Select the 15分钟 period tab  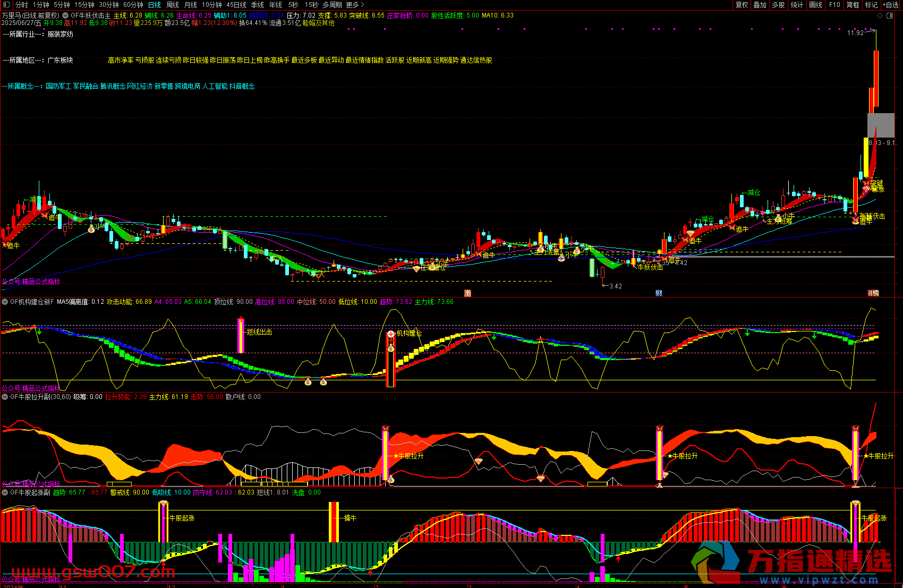[84, 5]
